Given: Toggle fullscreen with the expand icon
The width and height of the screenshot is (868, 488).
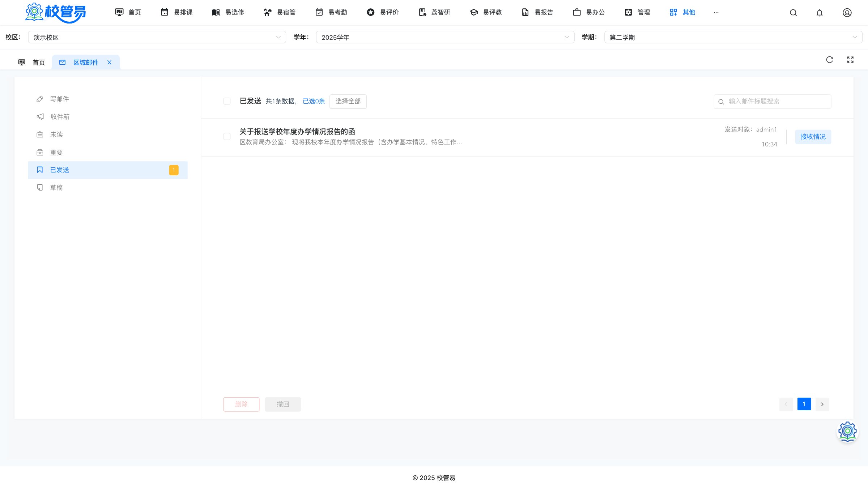Looking at the screenshot, I should coord(850,60).
